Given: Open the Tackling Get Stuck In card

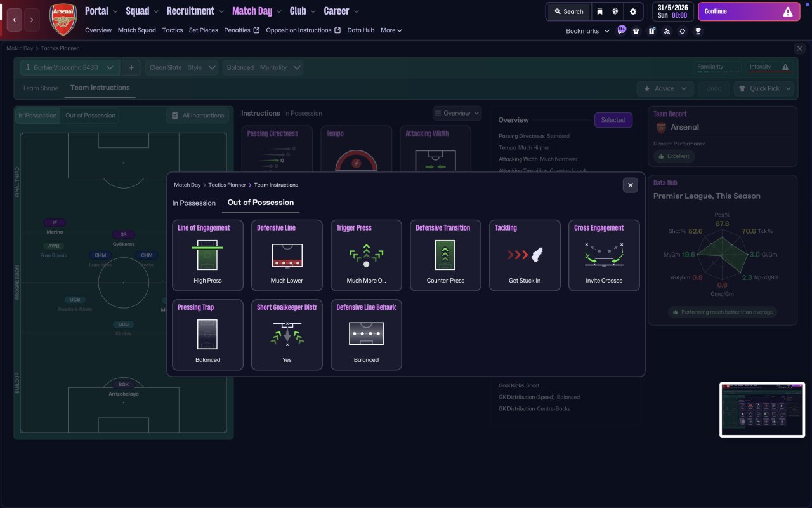Looking at the screenshot, I should [x=525, y=255].
